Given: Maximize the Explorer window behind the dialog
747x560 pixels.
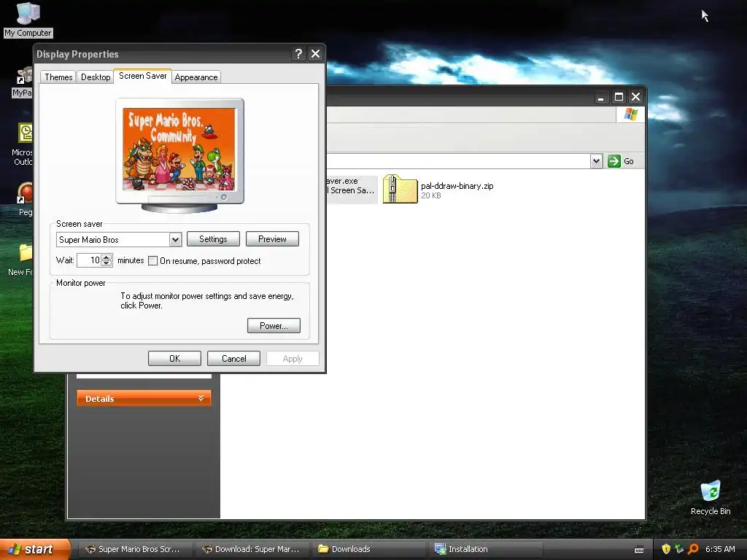Looking at the screenshot, I should [x=619, y=97].
